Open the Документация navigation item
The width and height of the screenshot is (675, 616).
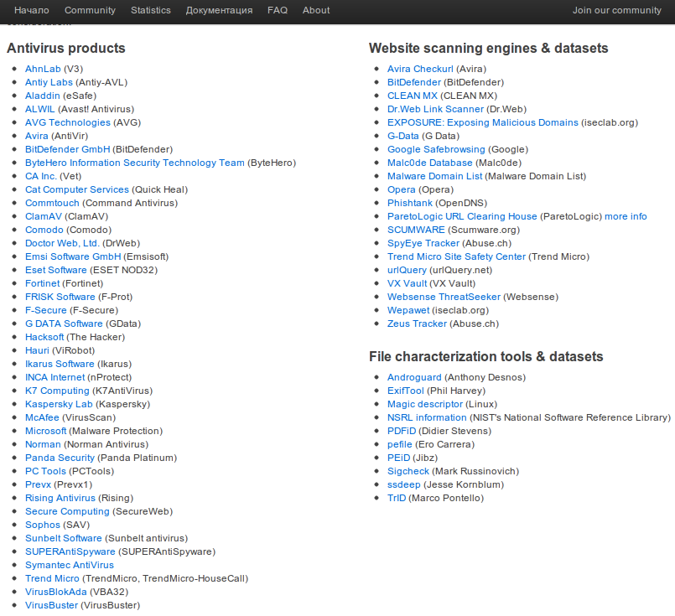pos(219,10)
